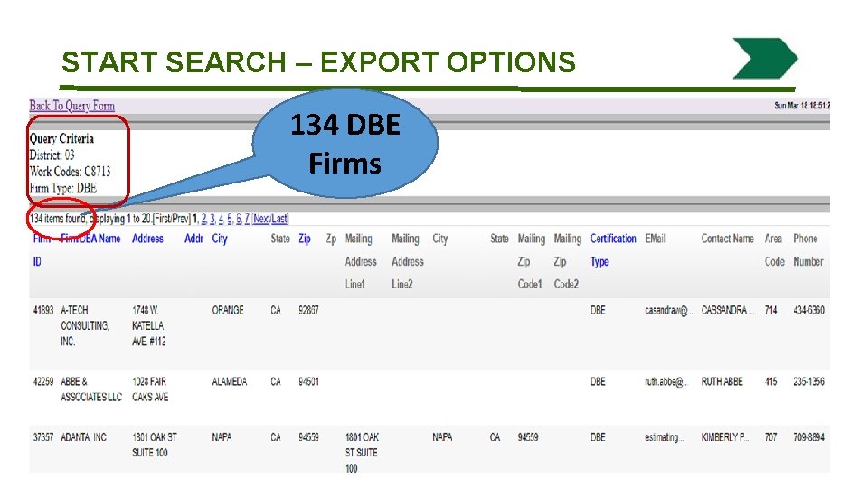Click firm ID 41893

point(43,310)
